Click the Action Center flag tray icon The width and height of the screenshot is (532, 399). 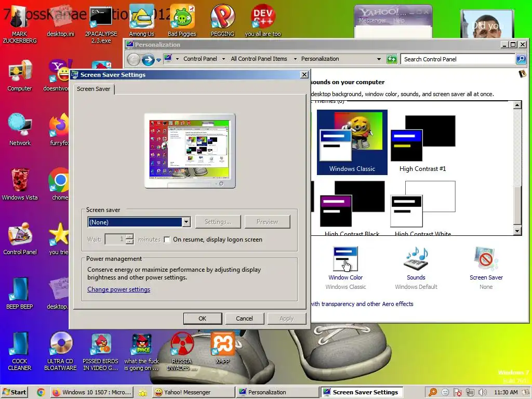(457, 392)
